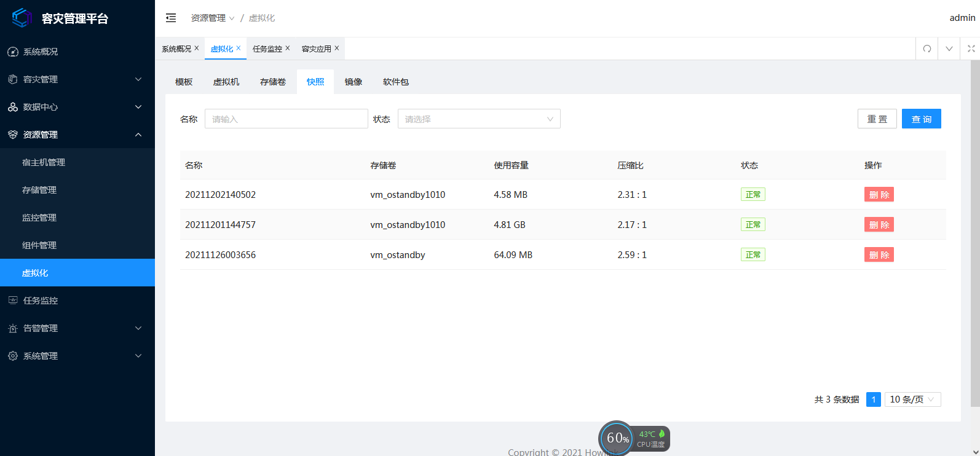This screenshot has height=456, width=980.
Task: Open 宿主机管理 in the sidebar
Action: coord(77,162)
